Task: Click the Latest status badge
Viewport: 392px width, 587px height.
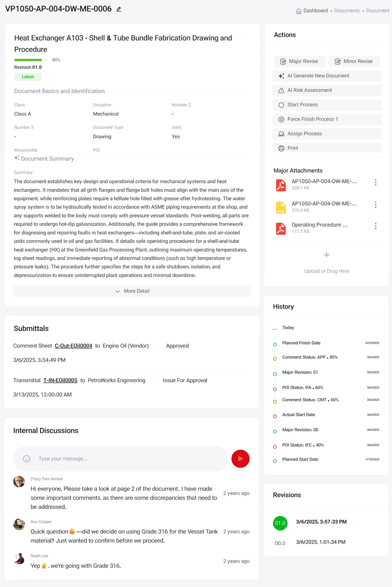Action: coord(28,77)
